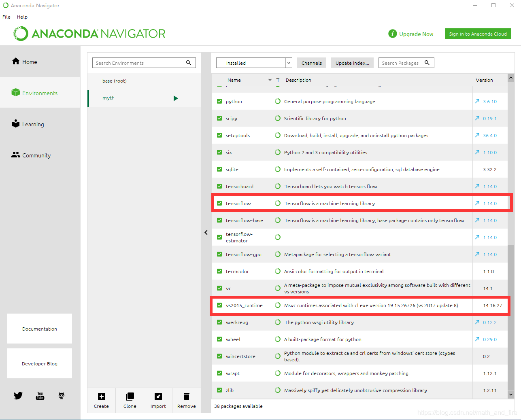Toggle the termcolor package checkbox

(x=219, y=272)
